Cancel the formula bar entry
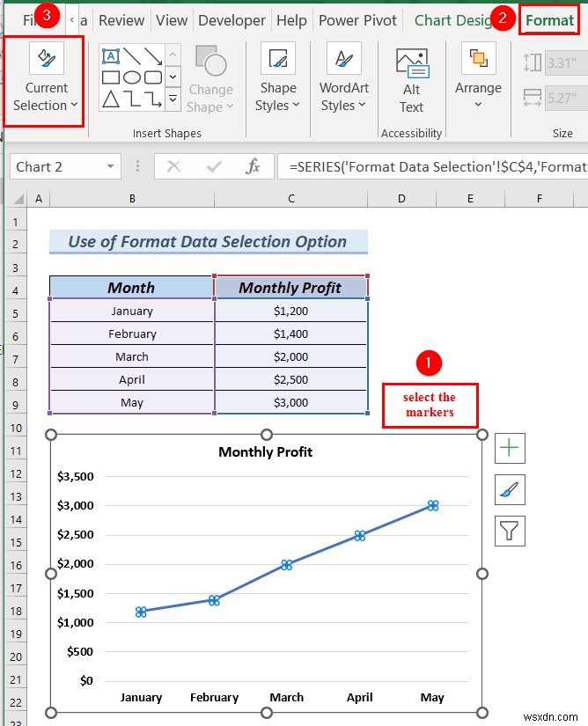 (173, 166)
